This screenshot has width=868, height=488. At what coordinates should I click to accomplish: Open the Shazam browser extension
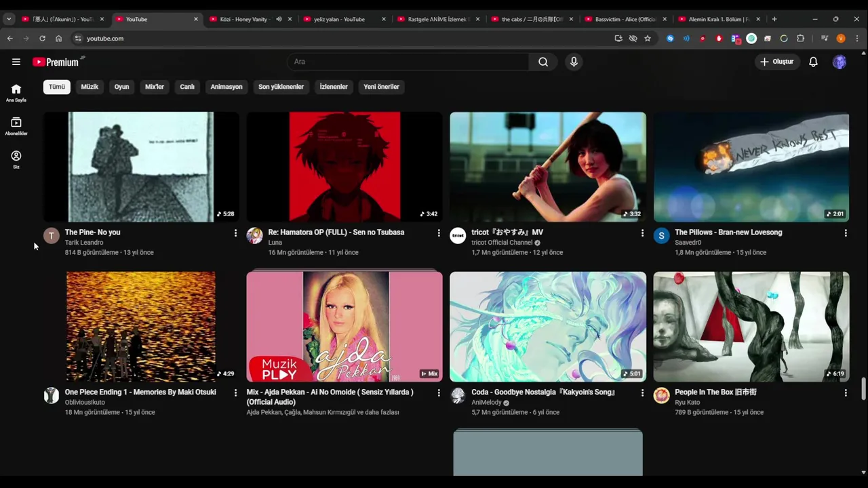point(670,39)
